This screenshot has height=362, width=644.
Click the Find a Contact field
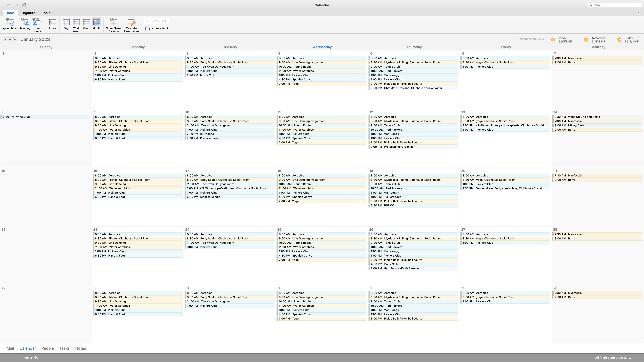[x=157, y=21]
